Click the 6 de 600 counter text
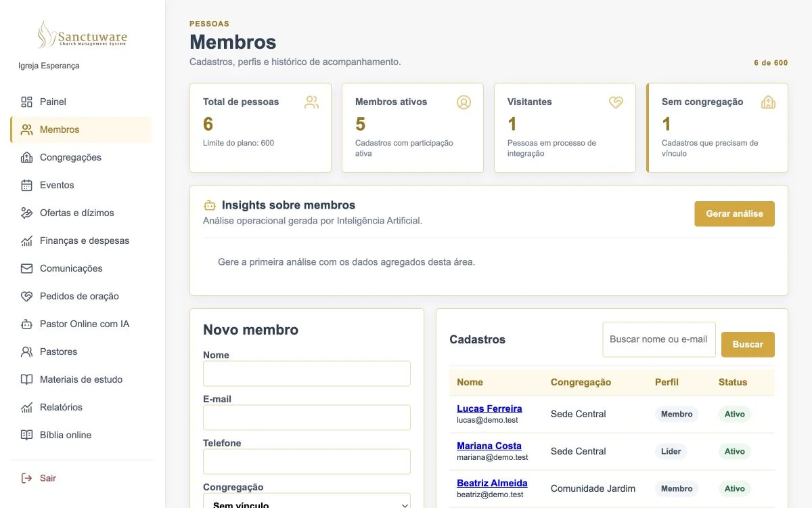 (x=771, y=63)
